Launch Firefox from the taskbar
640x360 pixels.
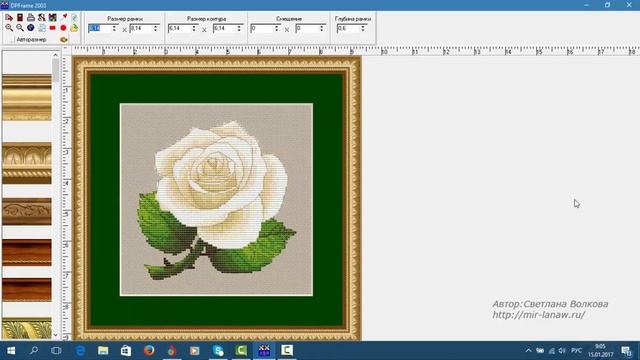[x=149, y=350]
